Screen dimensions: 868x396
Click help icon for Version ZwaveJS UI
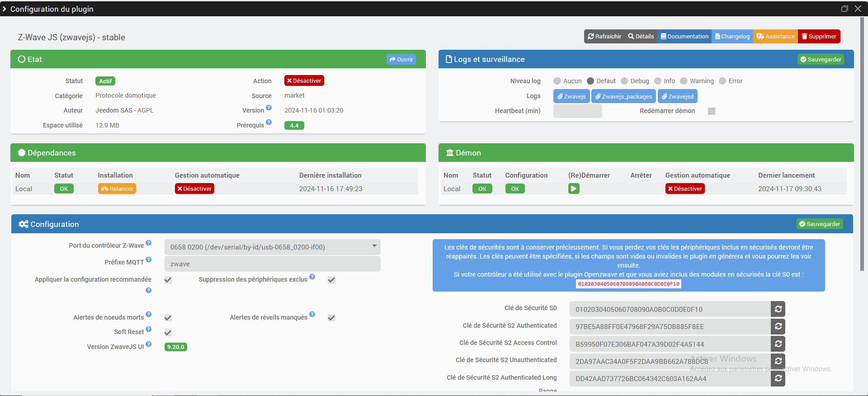[x=149, y=344]
